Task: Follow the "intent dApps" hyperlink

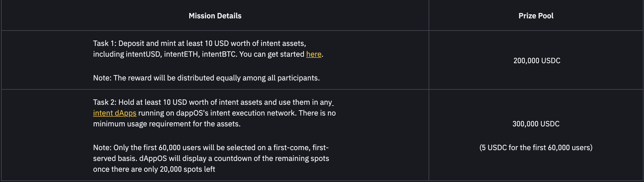Action: click(114, 113)
